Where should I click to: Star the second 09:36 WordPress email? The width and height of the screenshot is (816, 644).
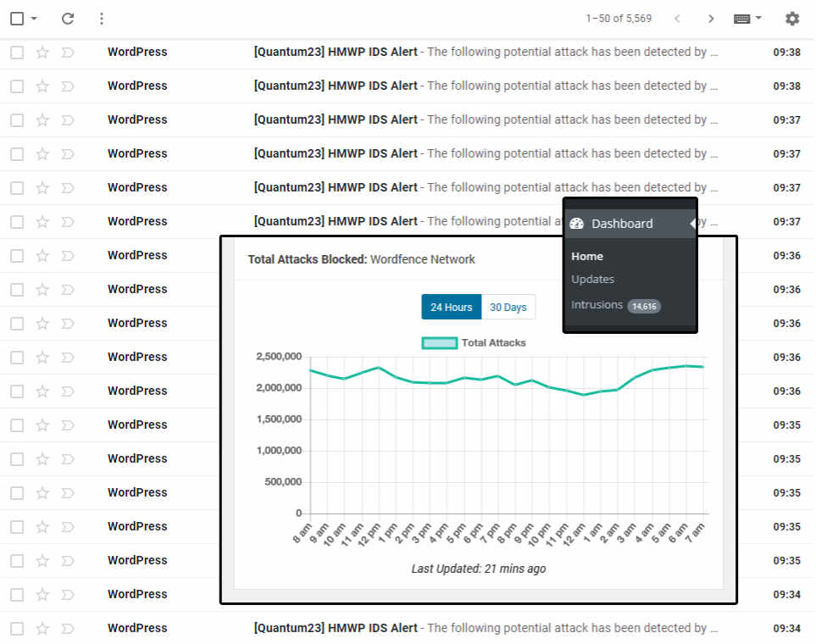tap(42, 290)
